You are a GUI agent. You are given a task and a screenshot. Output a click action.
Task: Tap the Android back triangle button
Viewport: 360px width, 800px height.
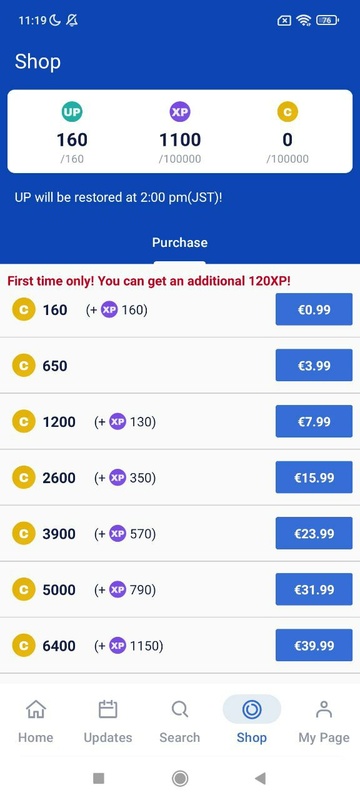tap(260, 778)
